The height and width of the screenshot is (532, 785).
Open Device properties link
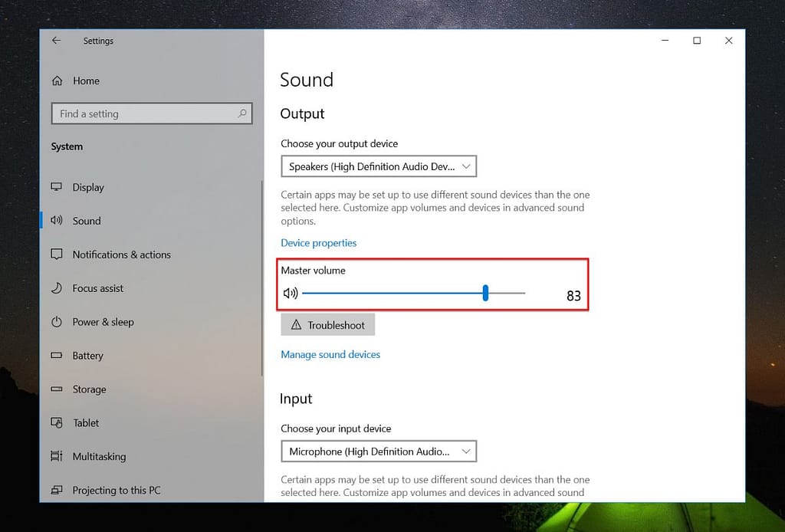pyautogui.click(x=318, y=243)
